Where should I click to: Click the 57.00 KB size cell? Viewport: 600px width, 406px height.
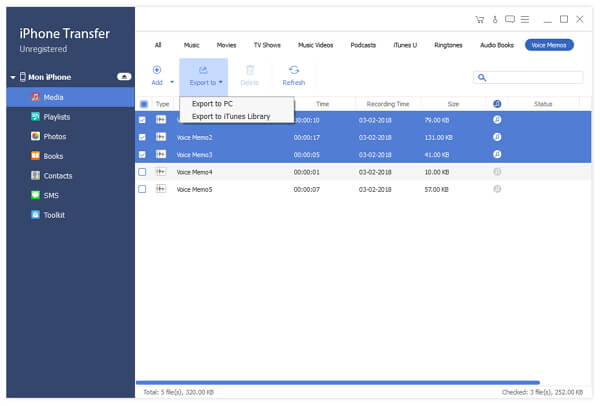click(437, 189)
